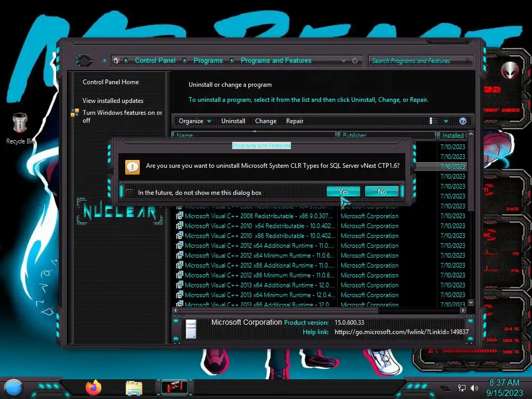Select Visual C++ 2012 x64 Additional Runtime row

coord(320,245)
